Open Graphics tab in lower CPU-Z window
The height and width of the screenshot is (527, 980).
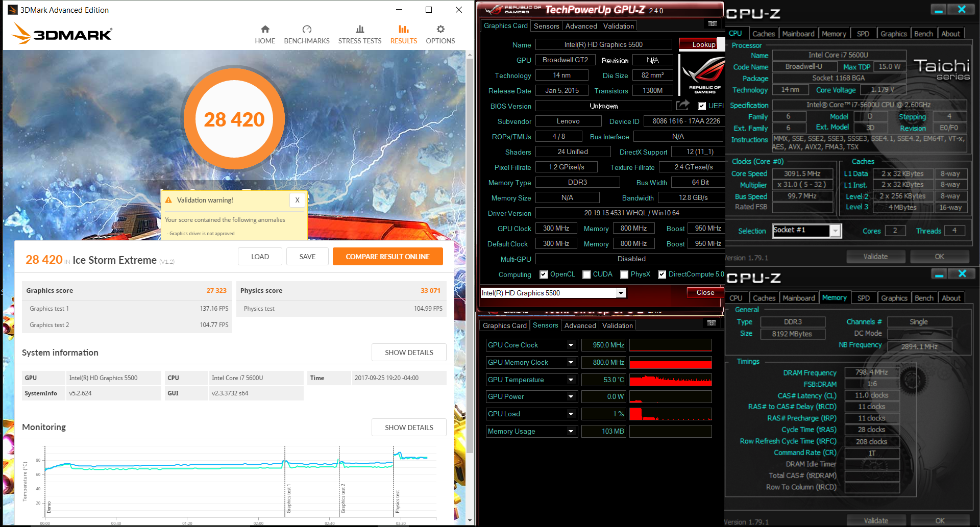894,298
